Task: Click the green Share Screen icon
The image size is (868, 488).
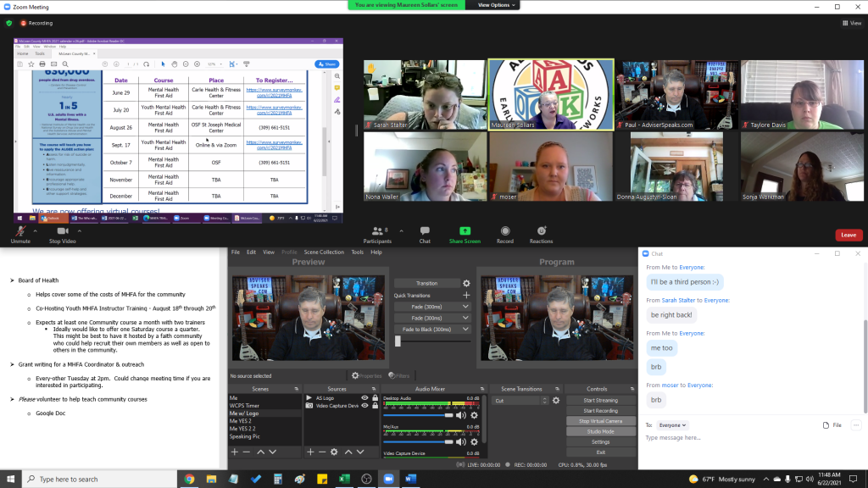Action: 465,230
